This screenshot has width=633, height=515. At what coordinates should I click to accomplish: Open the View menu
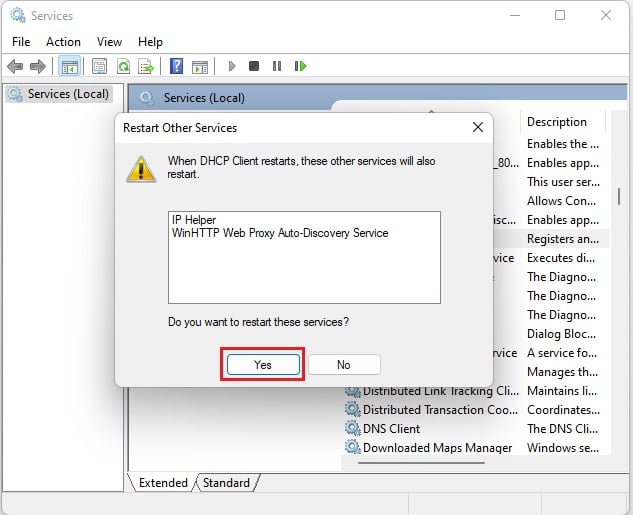[x=109, y=42]
